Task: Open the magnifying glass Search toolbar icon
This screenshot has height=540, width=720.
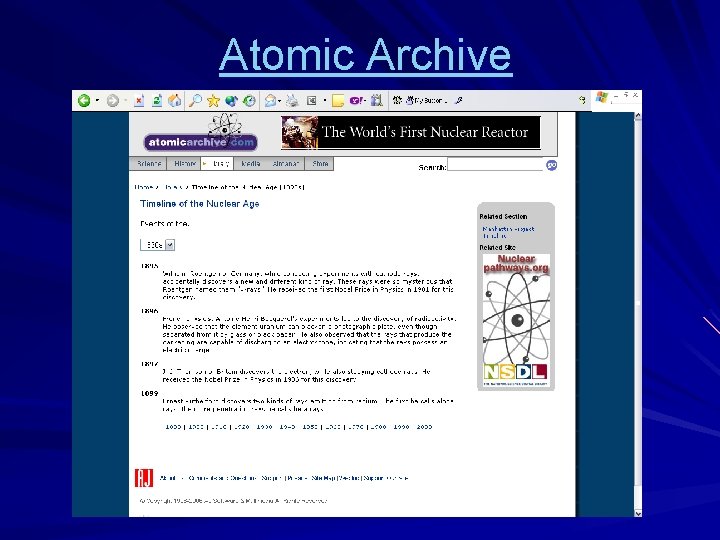Action: (196, 100)
